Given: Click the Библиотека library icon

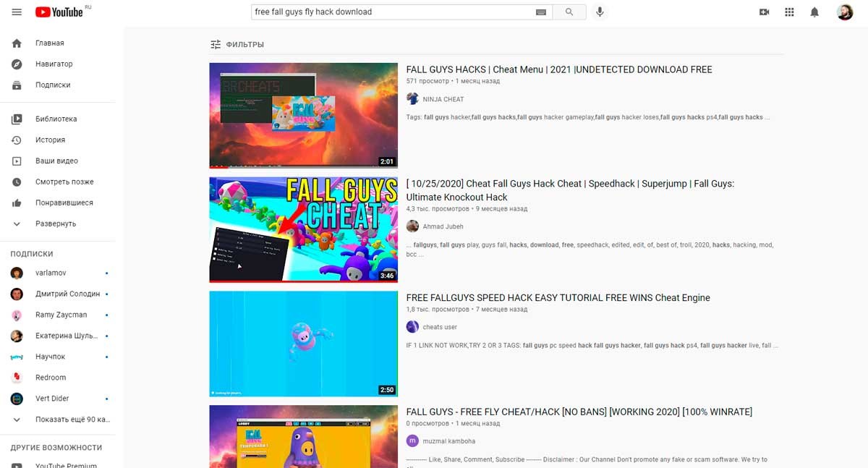Looking at the screenshot, I should (x=17, y=119).
